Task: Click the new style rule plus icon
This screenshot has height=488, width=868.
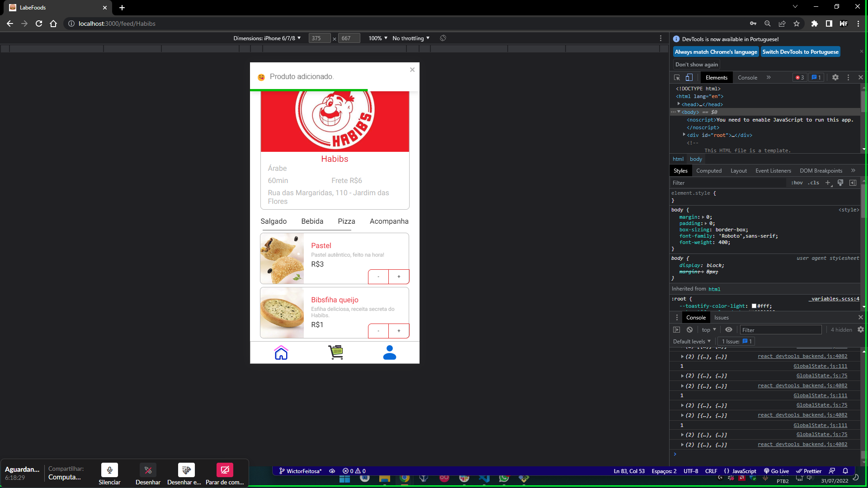Action: pos(828,183)
